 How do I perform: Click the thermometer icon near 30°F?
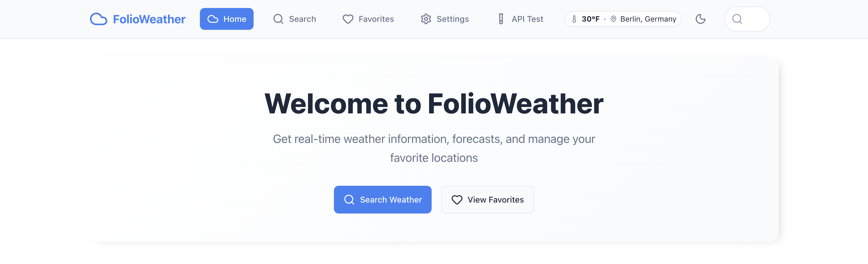(x=574, y=19)
